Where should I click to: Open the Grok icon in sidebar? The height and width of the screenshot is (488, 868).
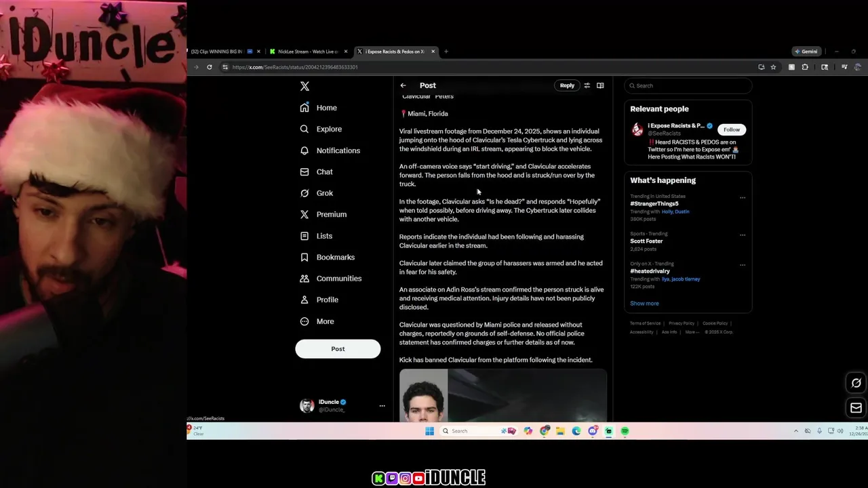coord(304,193)
